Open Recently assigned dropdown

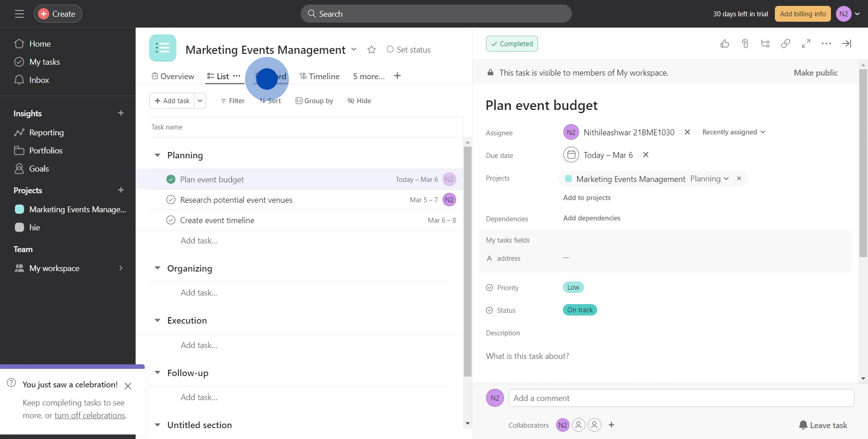point(734,132)
